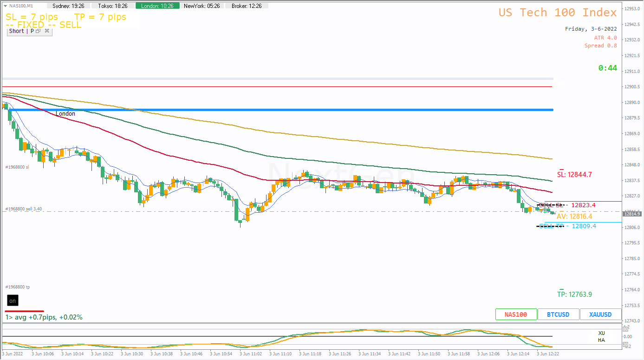Click the green TP: 12763.9 label
Screen dimensions: 644x360
[x=574, y=295]
